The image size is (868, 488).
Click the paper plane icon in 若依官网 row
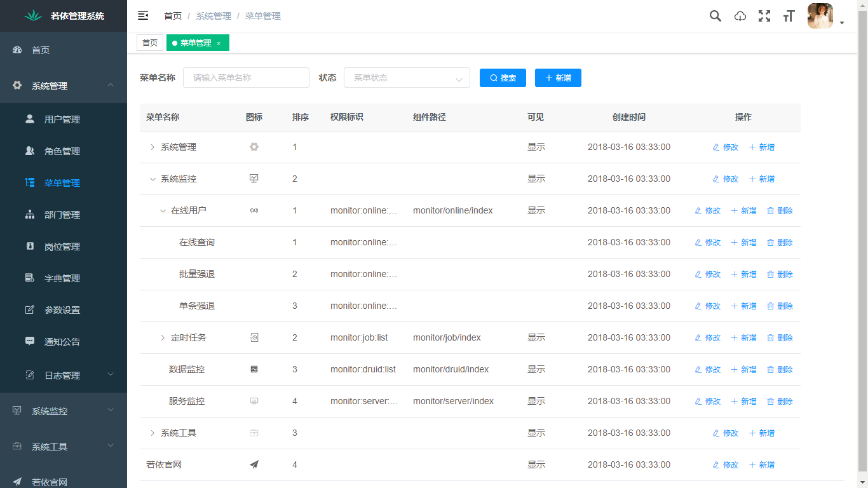click(254, 464)
